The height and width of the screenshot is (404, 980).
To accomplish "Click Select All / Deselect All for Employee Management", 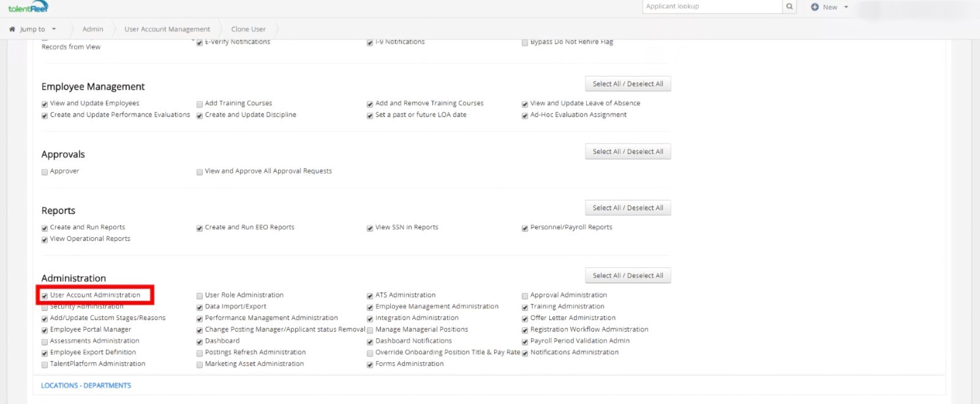I will 628,84.
